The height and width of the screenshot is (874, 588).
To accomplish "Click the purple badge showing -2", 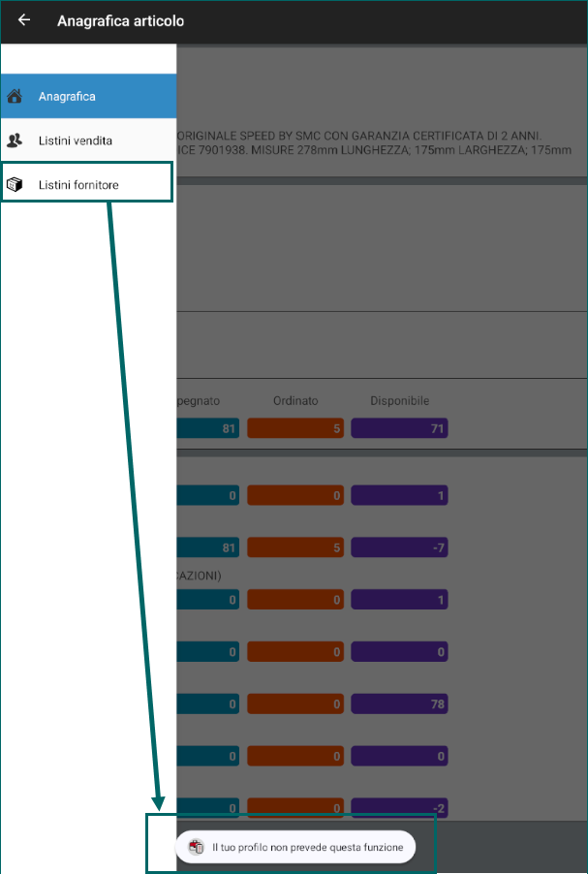I will coord(400,808).
